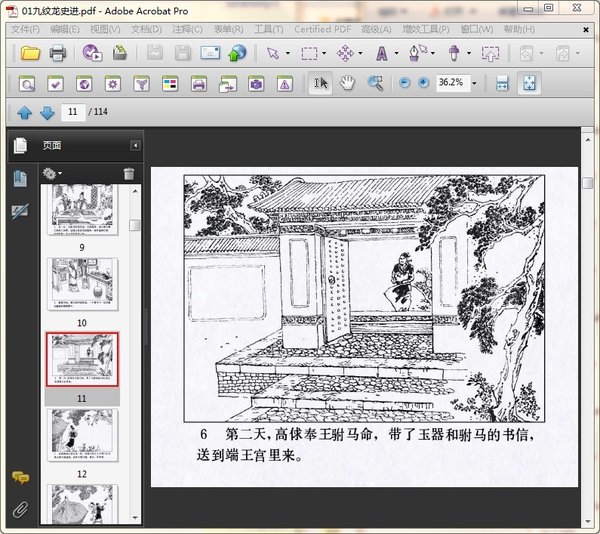The height and width of the screenshot is (534, 600).
Task: Select page 9 thumbnail
Action: [x=83, y=210]
